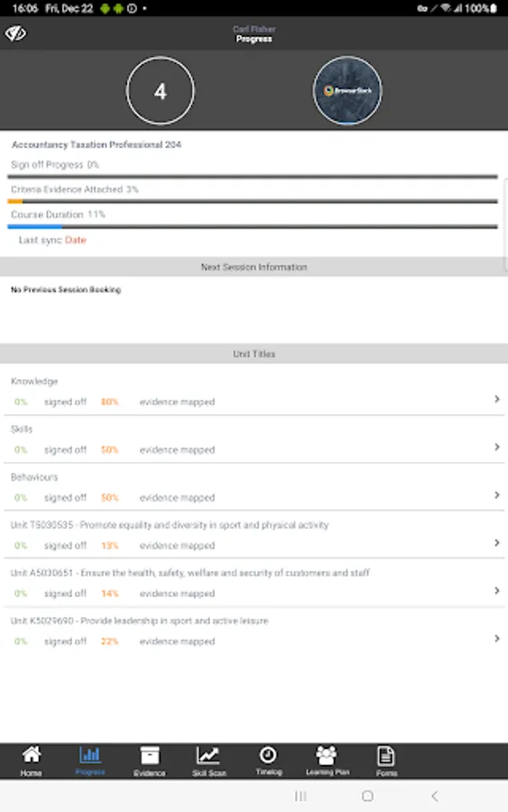Click the 80% evidence mapped value for Knowledge

coord(110,401)
